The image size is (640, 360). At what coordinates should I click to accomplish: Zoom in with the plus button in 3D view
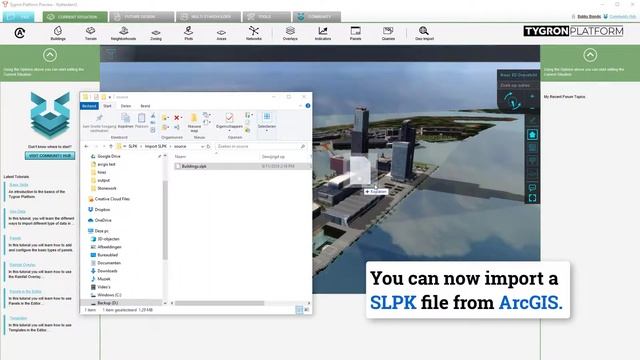[x=532, y=96]
